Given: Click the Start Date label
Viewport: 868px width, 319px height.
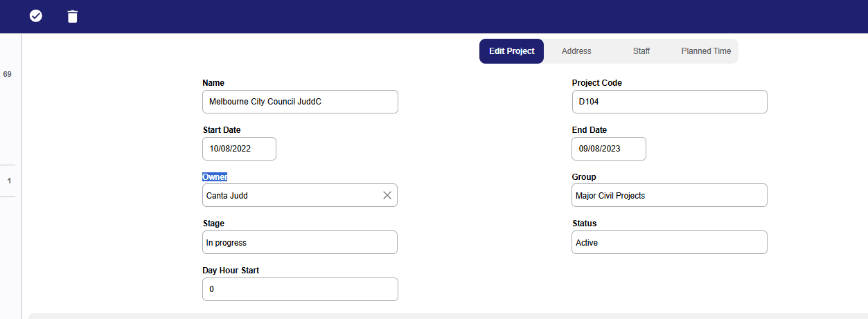Looking at the screenshot, I should 222,130.
